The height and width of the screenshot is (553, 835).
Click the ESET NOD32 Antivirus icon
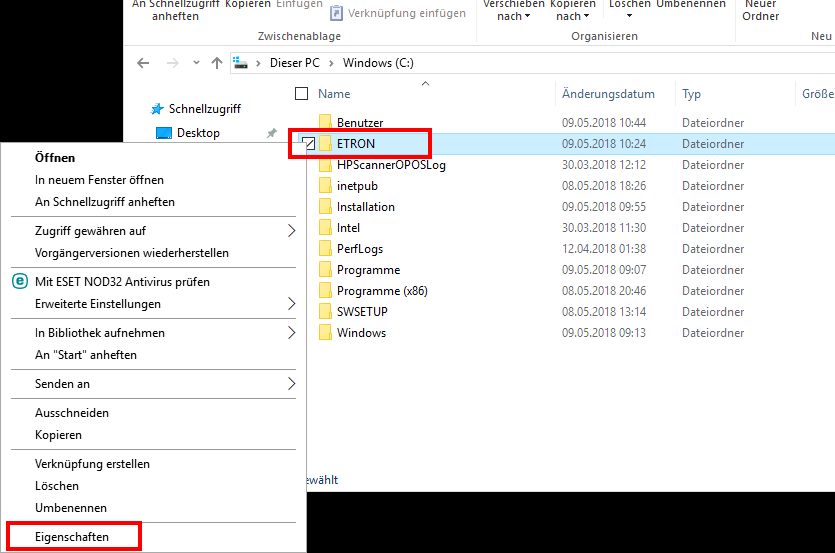point(19,282)
